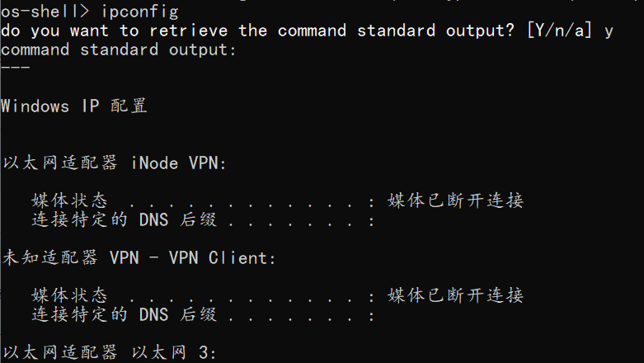644x363 pixels.
Task: Click the word 'retrieve' in the prompt
Action: tap(189, 31)
